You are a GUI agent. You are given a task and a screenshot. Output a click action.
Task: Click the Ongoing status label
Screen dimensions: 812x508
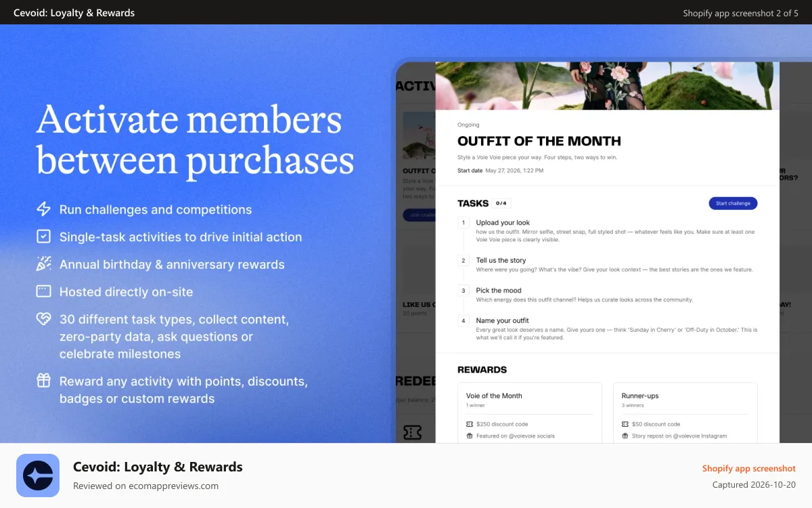(x=468, y=125)
